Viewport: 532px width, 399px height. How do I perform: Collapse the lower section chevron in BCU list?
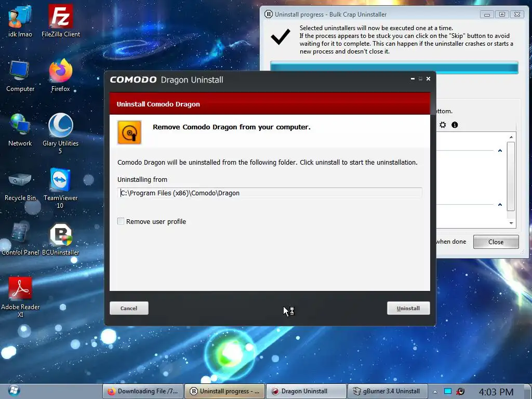tap(500, 205)
